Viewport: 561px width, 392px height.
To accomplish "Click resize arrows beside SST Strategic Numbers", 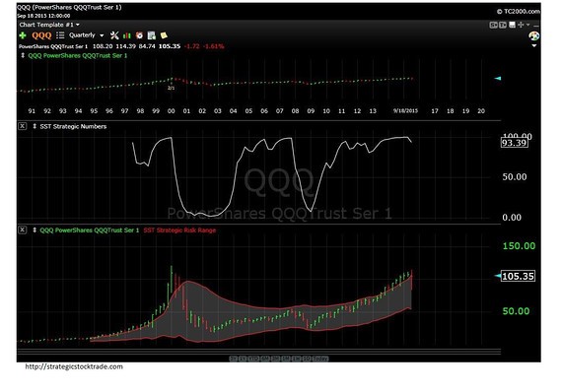I will coord(35,126).
